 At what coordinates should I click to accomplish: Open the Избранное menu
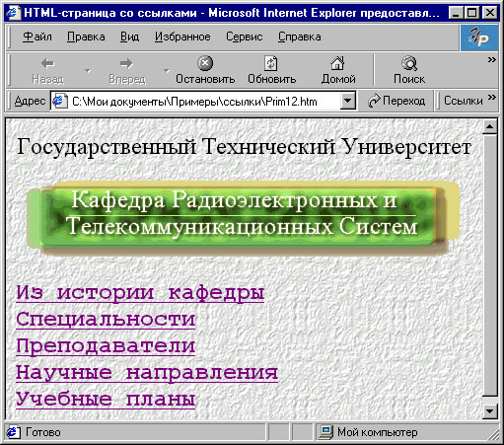(x=182, y=37)
